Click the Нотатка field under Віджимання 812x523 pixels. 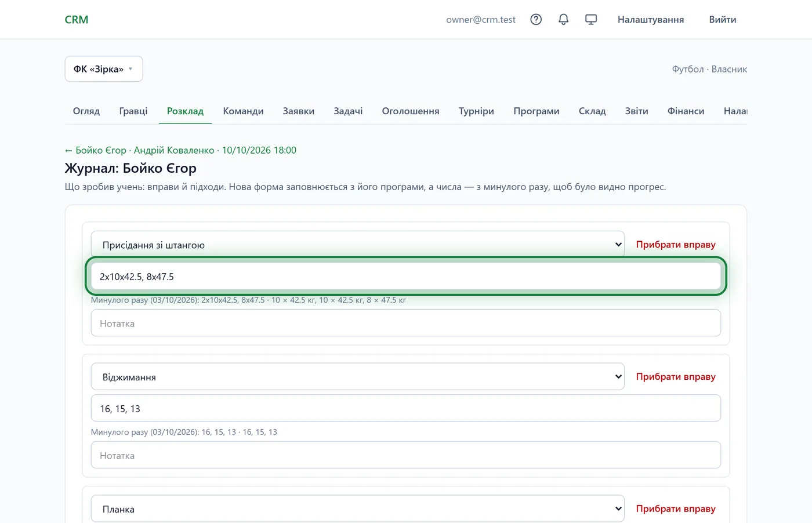(x=406, y=455)
